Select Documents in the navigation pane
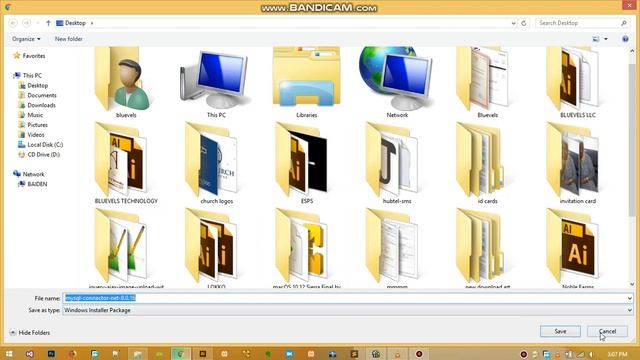The height and width of the screenshot is (360, 640). (x=38, y=95)
